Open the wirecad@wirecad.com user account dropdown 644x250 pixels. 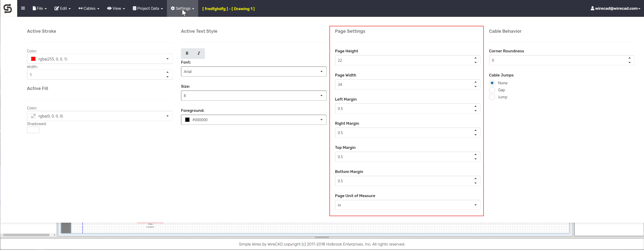click(x=615, y=8)
